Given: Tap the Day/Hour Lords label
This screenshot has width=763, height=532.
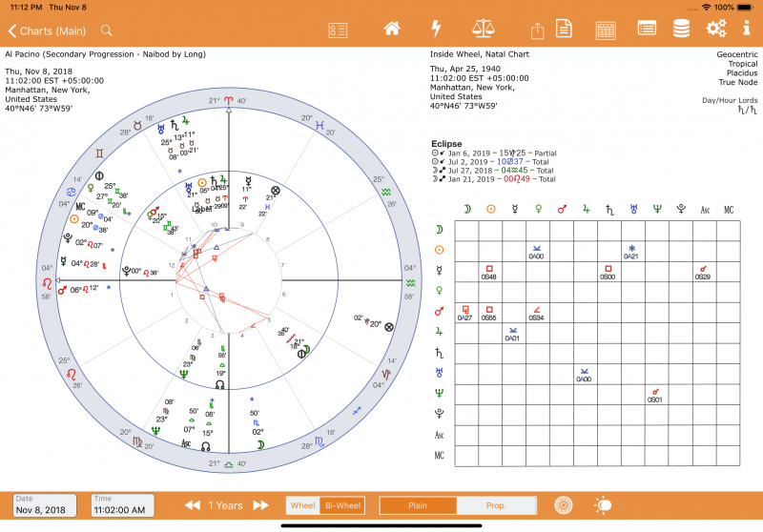Looking at the screenshot, I should point(730,100).
